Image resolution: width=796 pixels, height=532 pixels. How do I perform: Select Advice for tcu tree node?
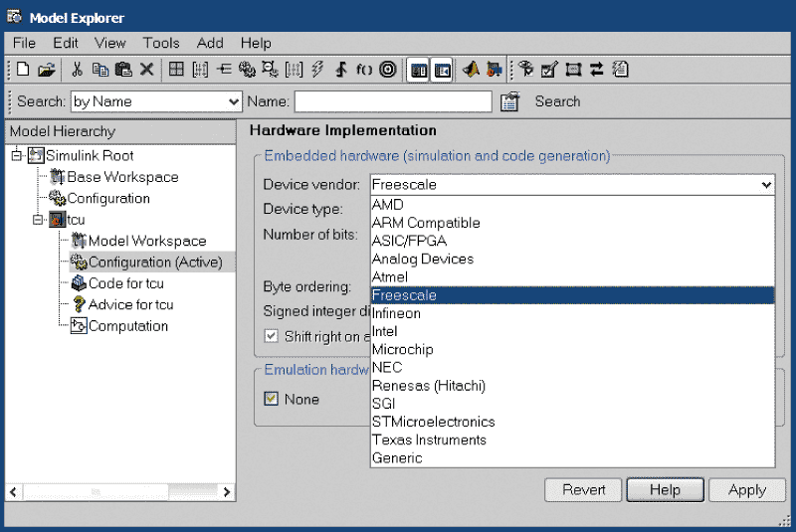point(131,305)
